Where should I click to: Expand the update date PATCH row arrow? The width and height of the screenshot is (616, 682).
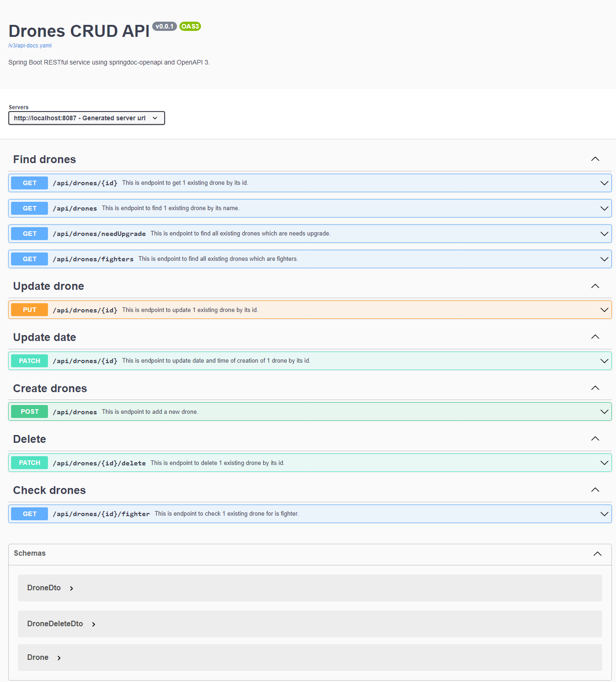click(x=604, y=361)
